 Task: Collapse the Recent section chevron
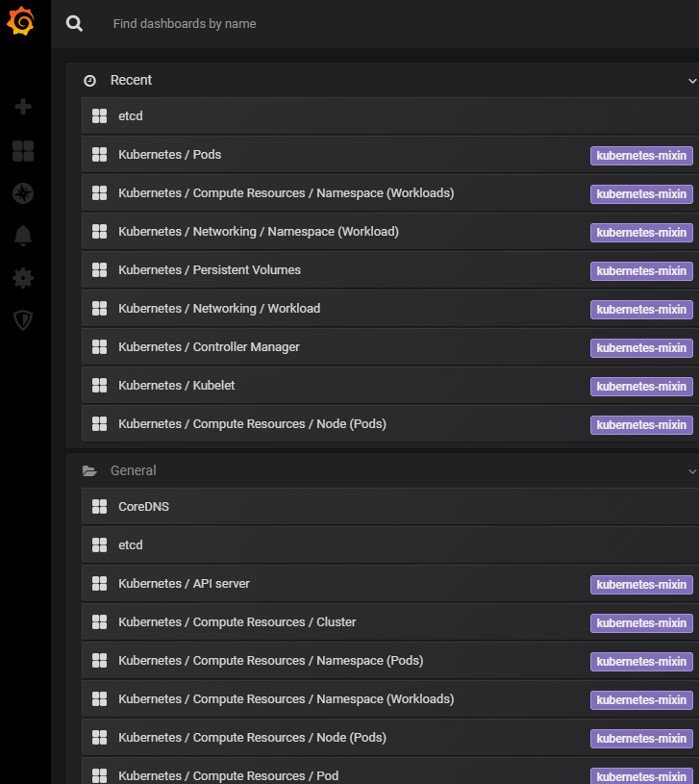coord(691,81)
